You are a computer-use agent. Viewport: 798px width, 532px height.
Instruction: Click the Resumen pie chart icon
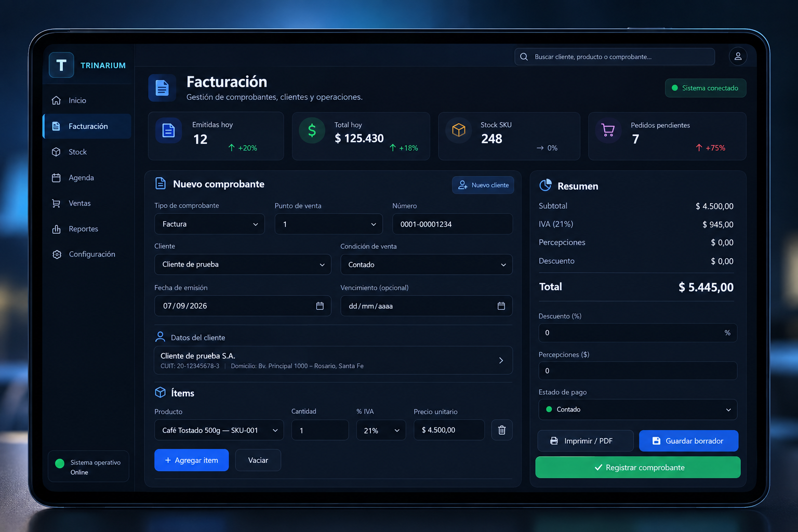546,185
